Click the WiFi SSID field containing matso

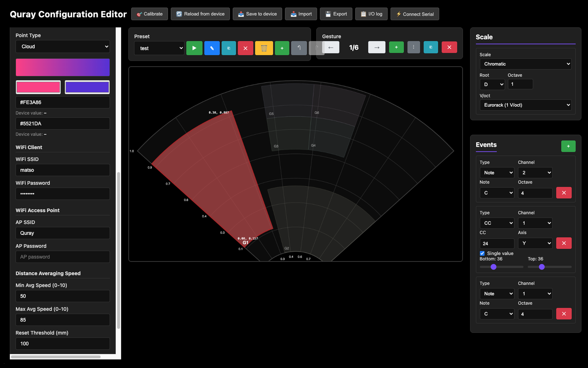coord(63,170)
